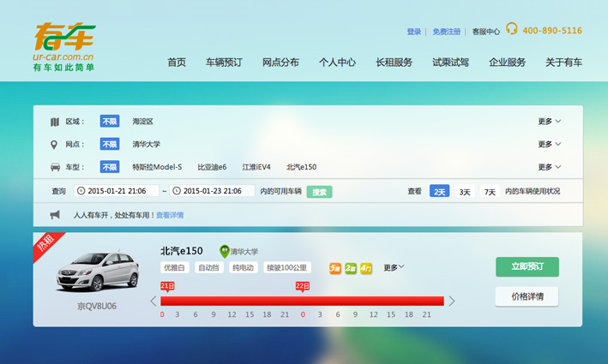This screenshot has height=364, width=608.
Task: Go to previous days with left timeline arrow
Action: pos(154,301)
